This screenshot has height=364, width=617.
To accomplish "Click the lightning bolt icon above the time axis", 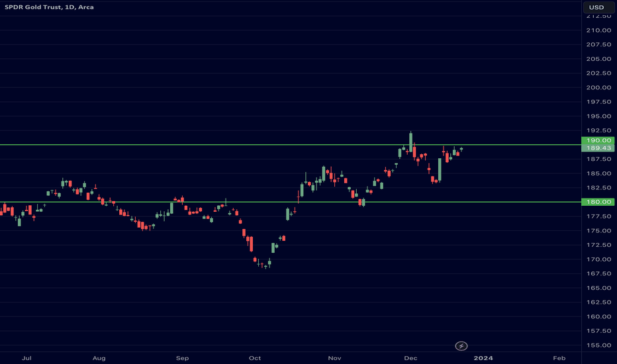I will click(x=461, y=346).
